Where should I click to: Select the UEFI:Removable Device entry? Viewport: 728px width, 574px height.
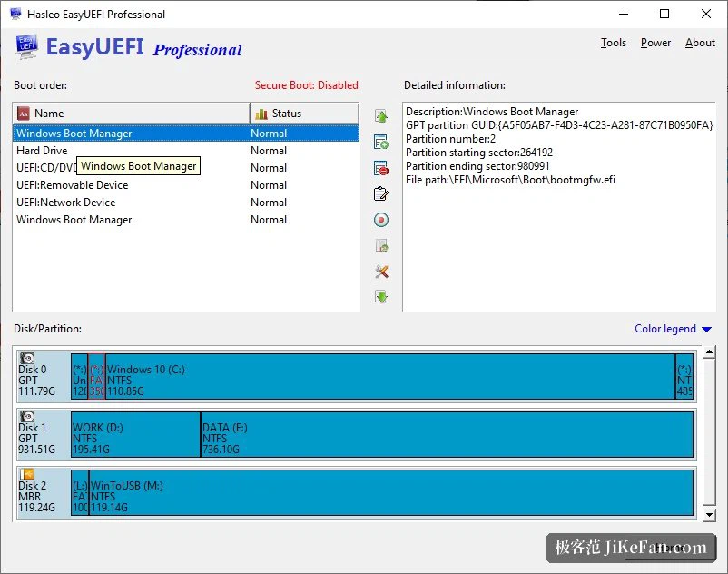(186, 185)
